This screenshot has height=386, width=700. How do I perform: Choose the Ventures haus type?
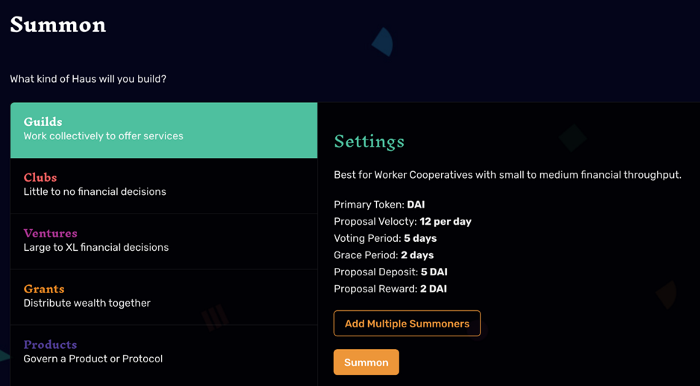pos(164,241)
